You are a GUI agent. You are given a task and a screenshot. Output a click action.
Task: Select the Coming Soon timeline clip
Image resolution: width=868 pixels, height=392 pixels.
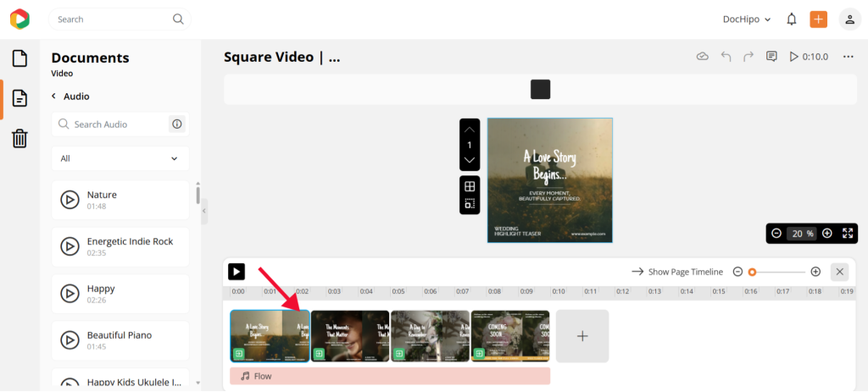510,336
